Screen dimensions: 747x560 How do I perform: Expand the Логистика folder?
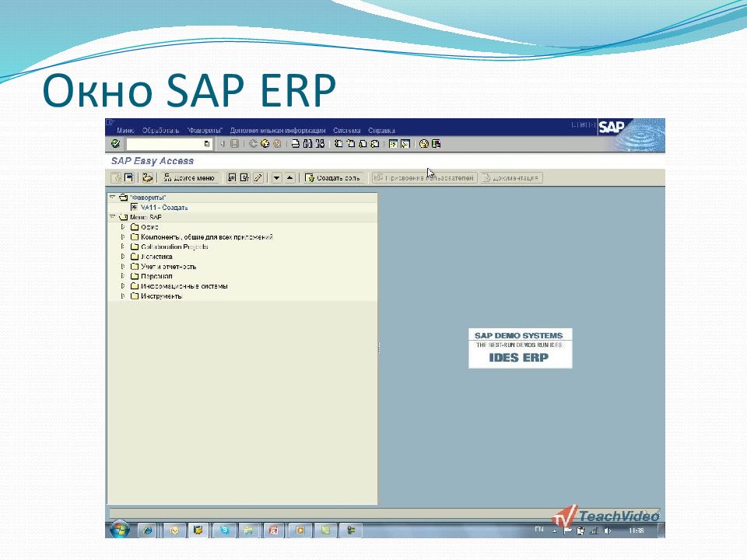pyautogui.click(x=122, y=256)
